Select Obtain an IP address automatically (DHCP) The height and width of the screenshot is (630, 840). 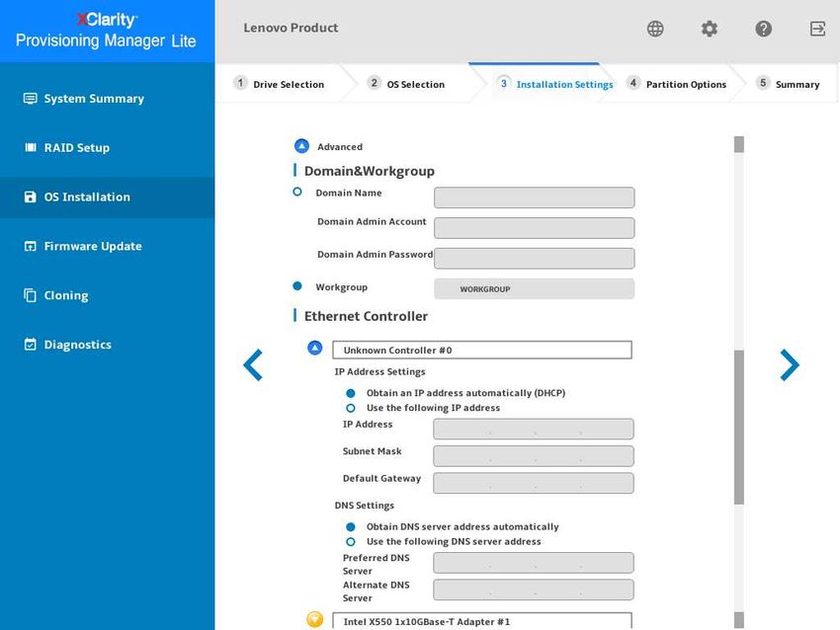(x=351, y=393)
